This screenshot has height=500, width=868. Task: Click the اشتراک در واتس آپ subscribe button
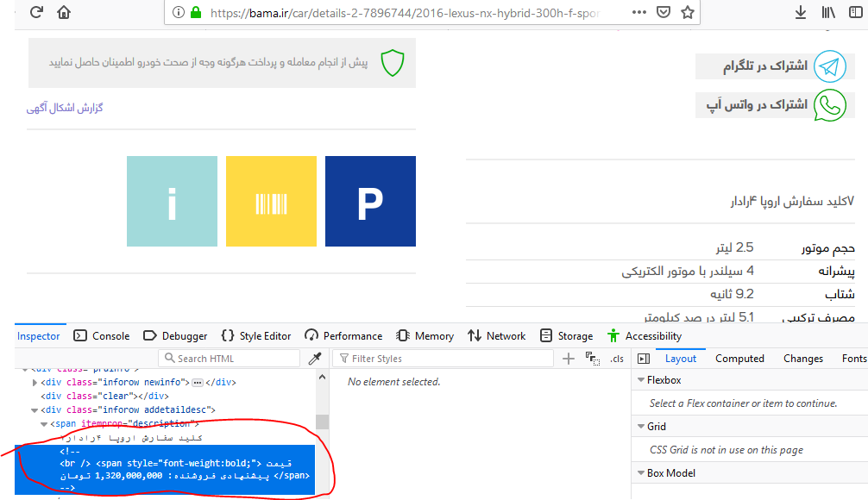[x=775, y=105]
